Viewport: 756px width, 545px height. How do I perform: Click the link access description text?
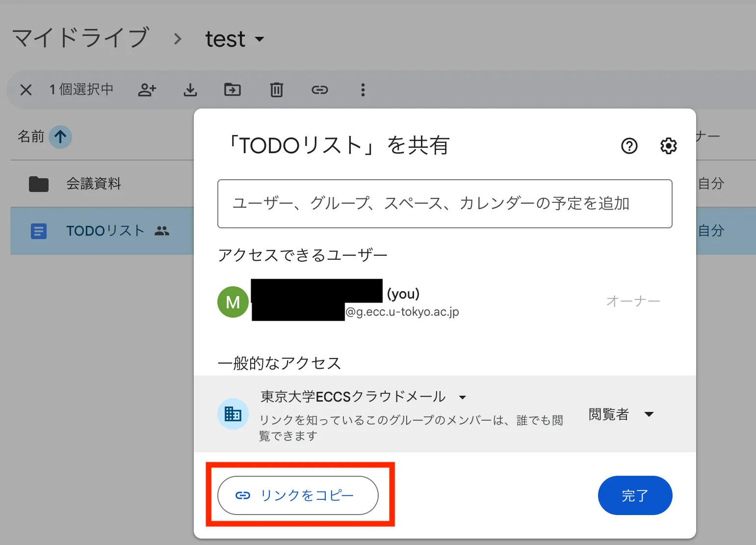coord(411,428)
